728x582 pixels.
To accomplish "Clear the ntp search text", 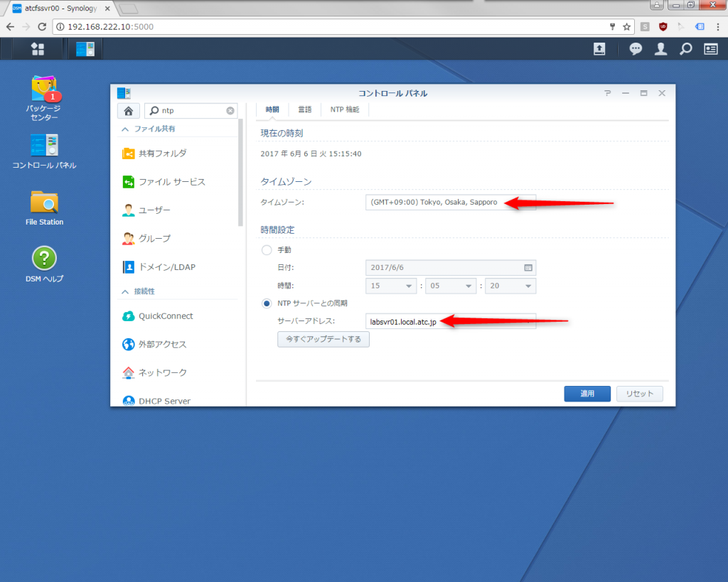I will pyautogui.click(x=230, y=110).
